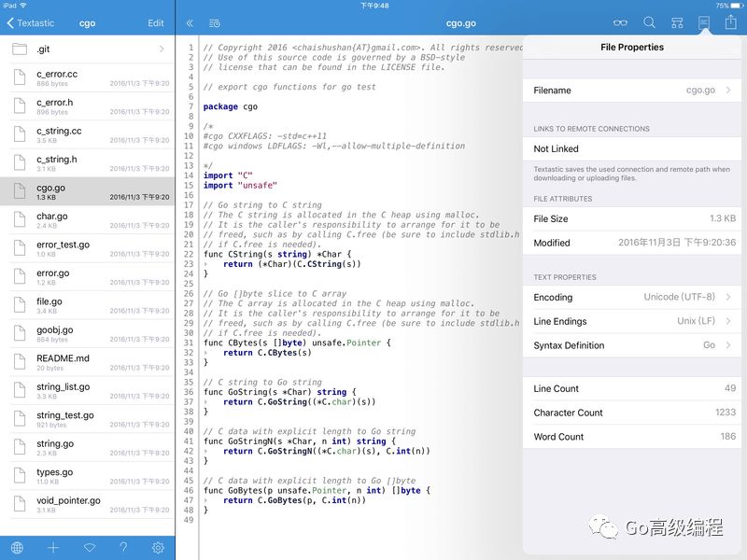
Task: Open the symbol list icon
Action: (x=215, y=22)
